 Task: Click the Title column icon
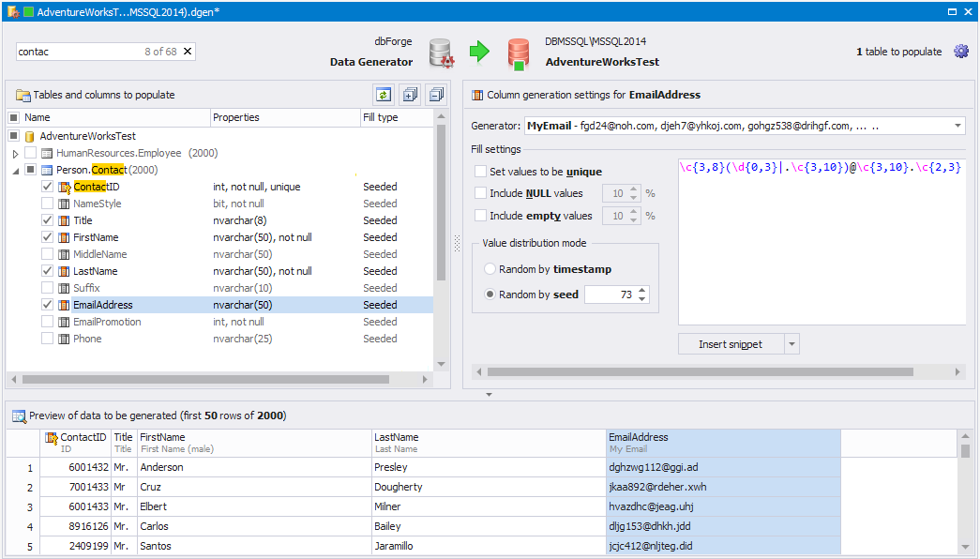click(x=64, y=220)
